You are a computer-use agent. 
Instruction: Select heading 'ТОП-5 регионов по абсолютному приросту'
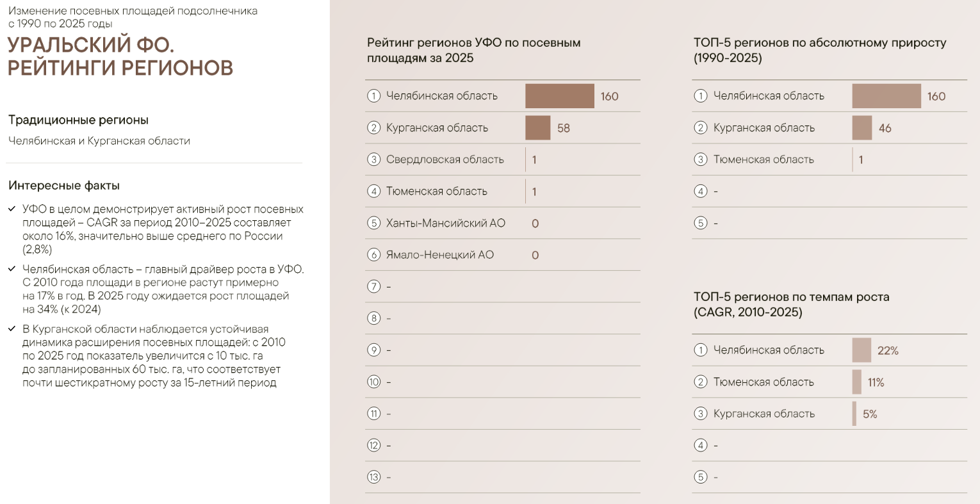[x=820, y=50]
